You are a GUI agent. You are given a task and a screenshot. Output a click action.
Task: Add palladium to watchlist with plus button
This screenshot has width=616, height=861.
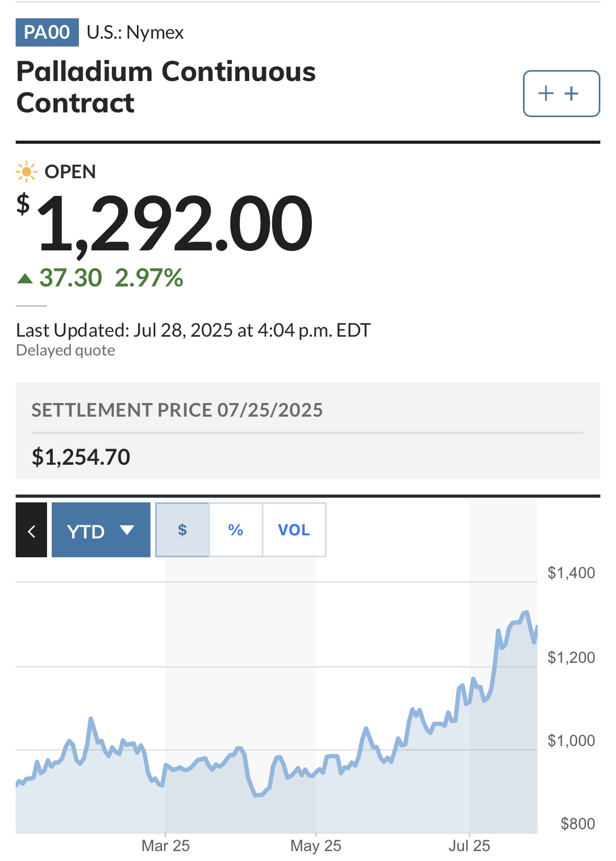561,94
